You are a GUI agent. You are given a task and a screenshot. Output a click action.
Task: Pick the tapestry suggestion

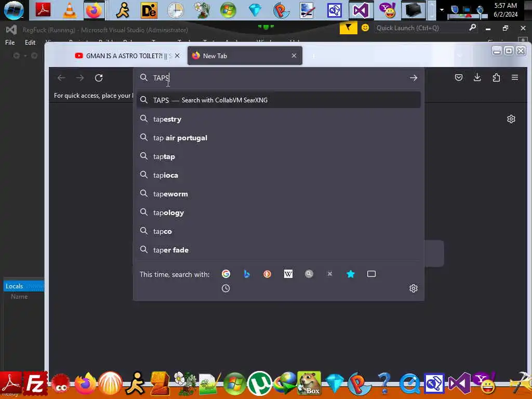278,119
